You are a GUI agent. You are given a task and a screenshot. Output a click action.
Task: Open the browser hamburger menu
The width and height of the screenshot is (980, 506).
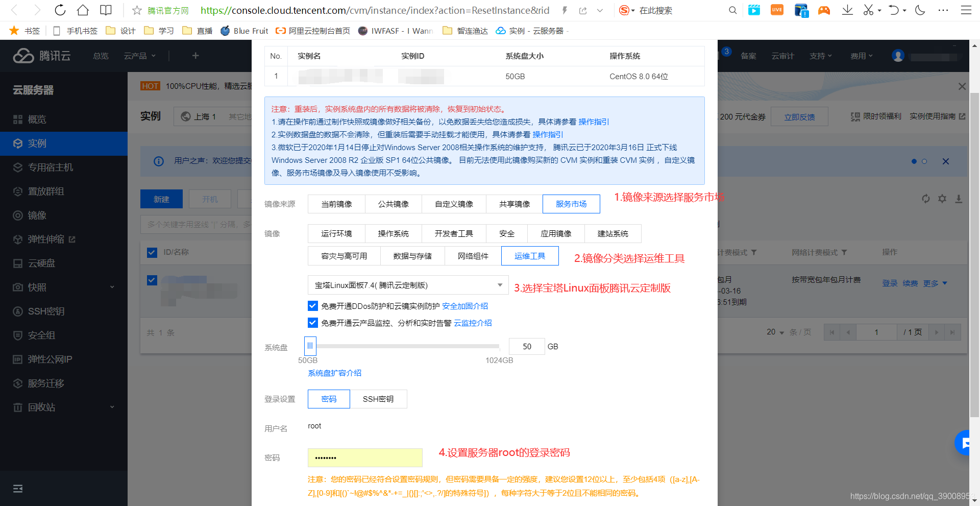(966, 10)
